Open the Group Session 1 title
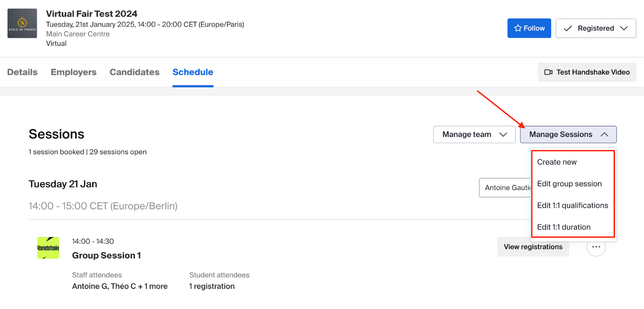Viewport: 644px width, 309px height. (107, 255)
